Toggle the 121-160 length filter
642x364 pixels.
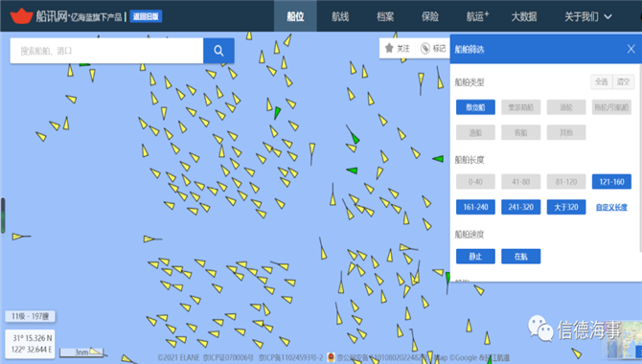tap(611, 182)
